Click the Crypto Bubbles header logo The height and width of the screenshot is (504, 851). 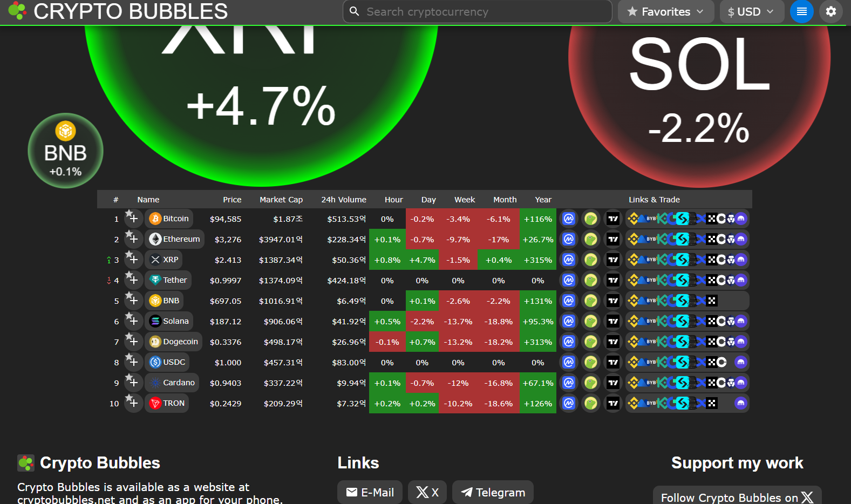tap(118, 11)
